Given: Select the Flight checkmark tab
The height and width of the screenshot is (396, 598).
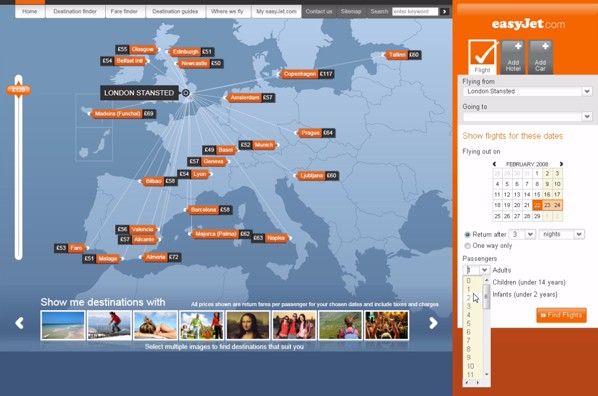Looking at the screenshot, I should coord(482,57).
